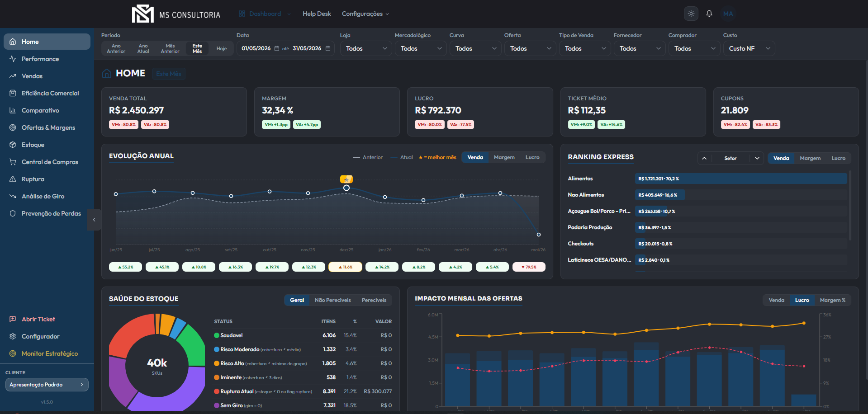Open Central de Compras via its cart icon
Screen dimensions: 868x414
pyautogui.click(x=13, y=162)
